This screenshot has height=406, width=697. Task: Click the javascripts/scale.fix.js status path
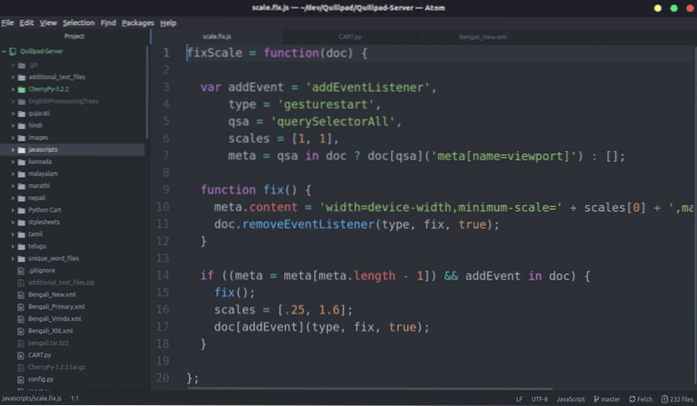click(x=32, y=398)
